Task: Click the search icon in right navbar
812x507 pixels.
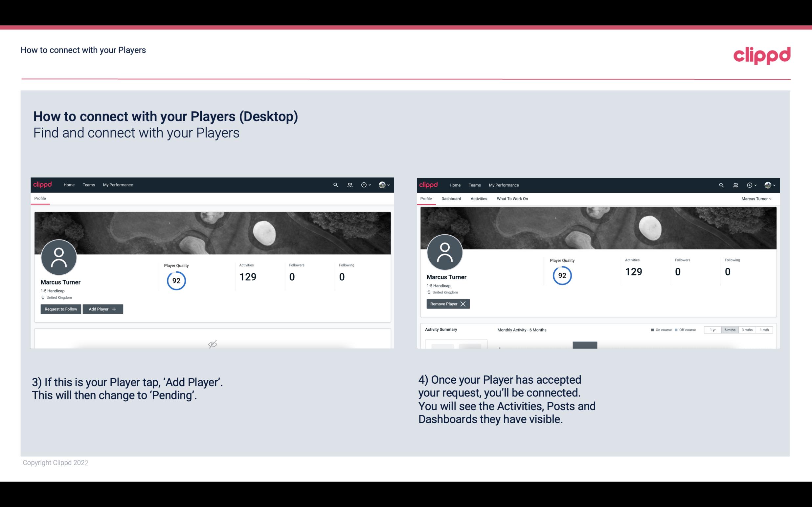Action: pos(721,184)
